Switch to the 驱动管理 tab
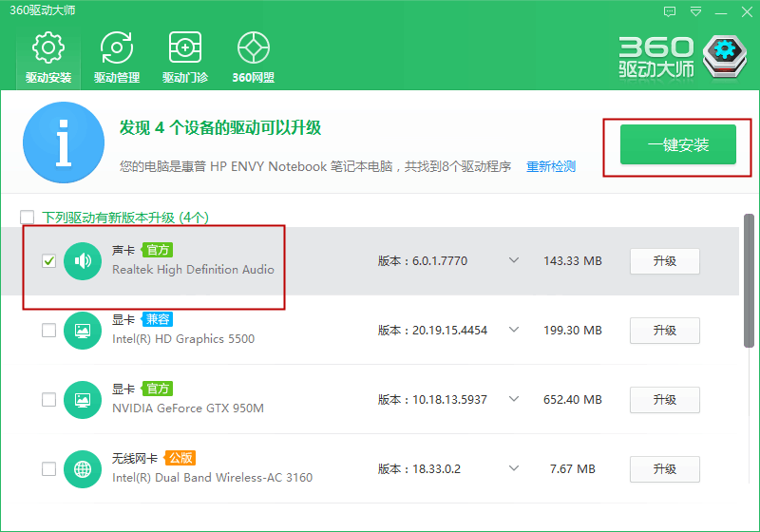The height and width of the screenshot is (532, 760). [x=117, y=57]
